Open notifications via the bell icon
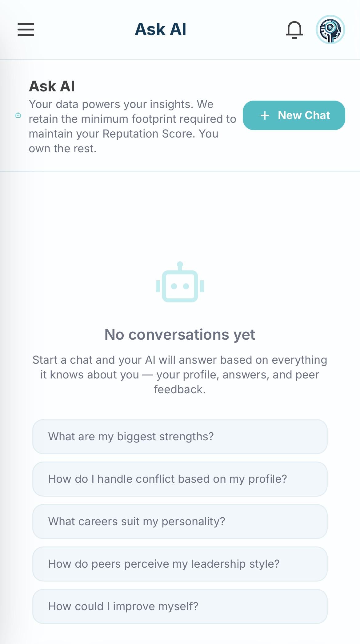This screenshot has height=644, width=360. (294, 30)
